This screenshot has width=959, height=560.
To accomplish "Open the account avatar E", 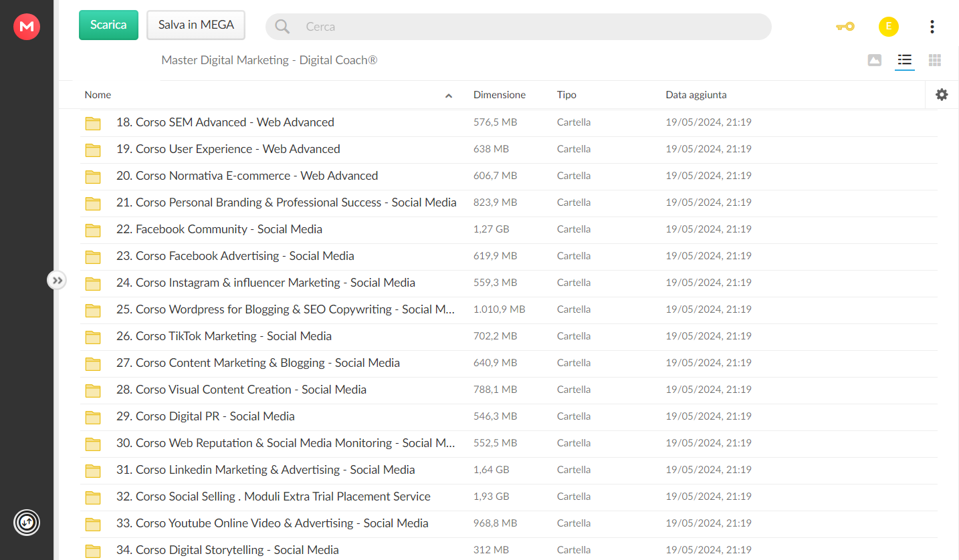I will (889, 27).
